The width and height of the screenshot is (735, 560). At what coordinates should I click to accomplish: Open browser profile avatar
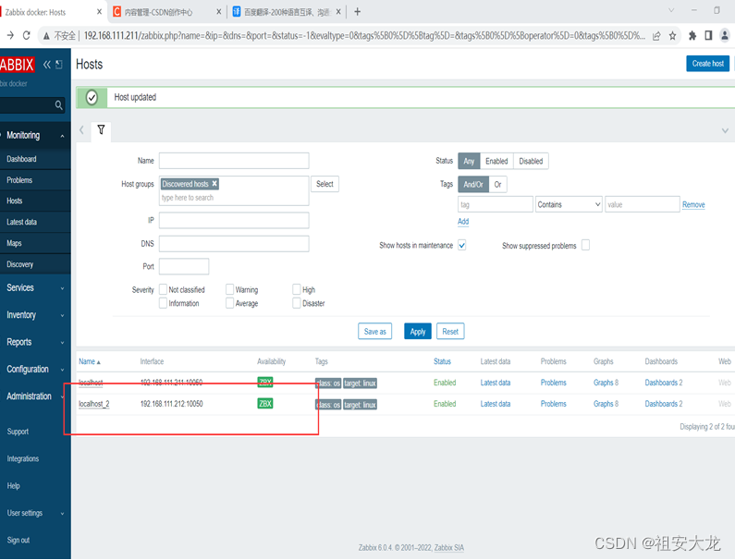(x=725, y=36)
